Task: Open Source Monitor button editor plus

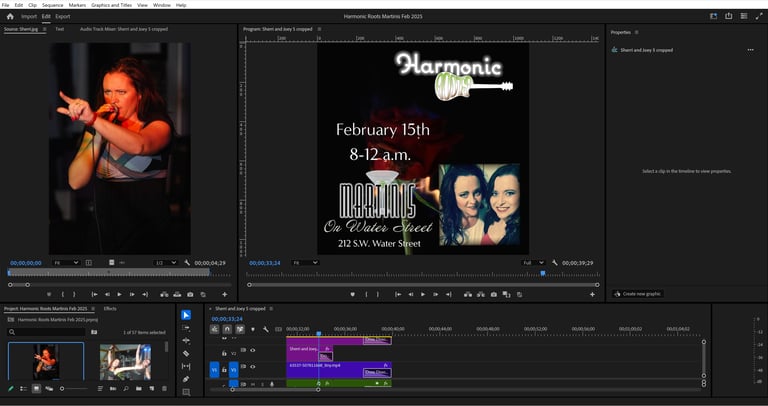Action: click(x=224, y=294)
